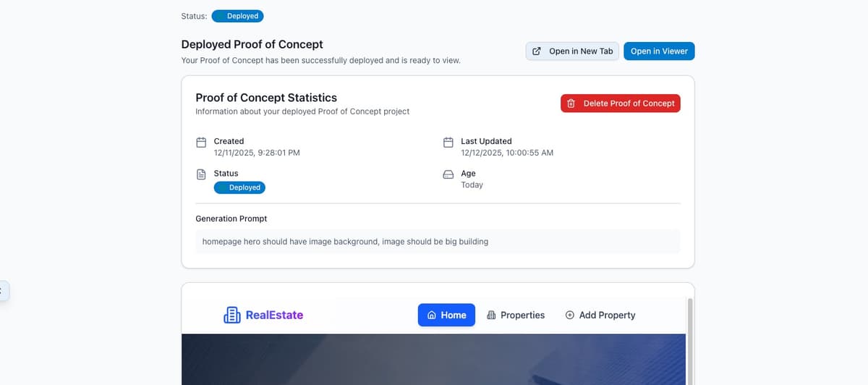The image size is (868, 385).
Task: Click the document icon beside Status
Action: pyautogui.click(x=201, y=174)
